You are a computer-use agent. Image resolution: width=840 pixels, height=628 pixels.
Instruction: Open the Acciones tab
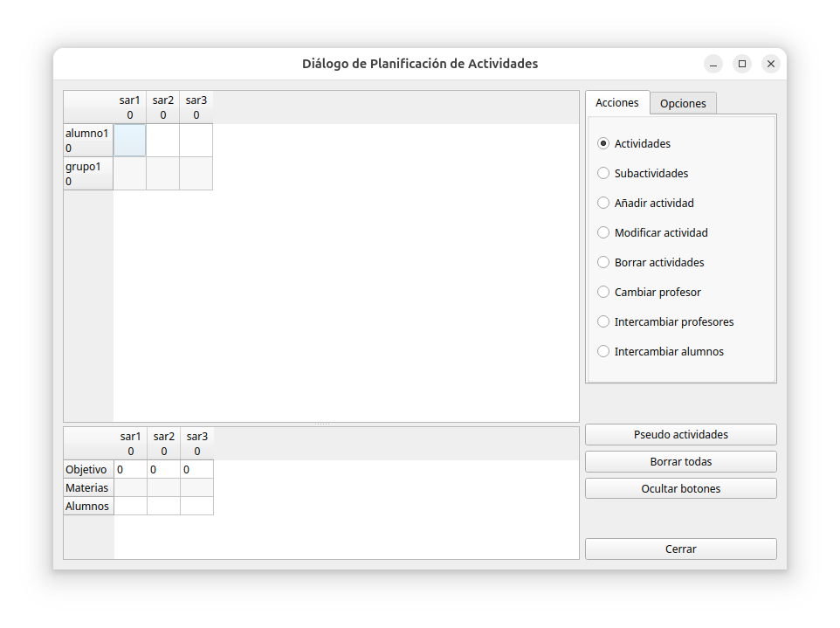(617, 103)
